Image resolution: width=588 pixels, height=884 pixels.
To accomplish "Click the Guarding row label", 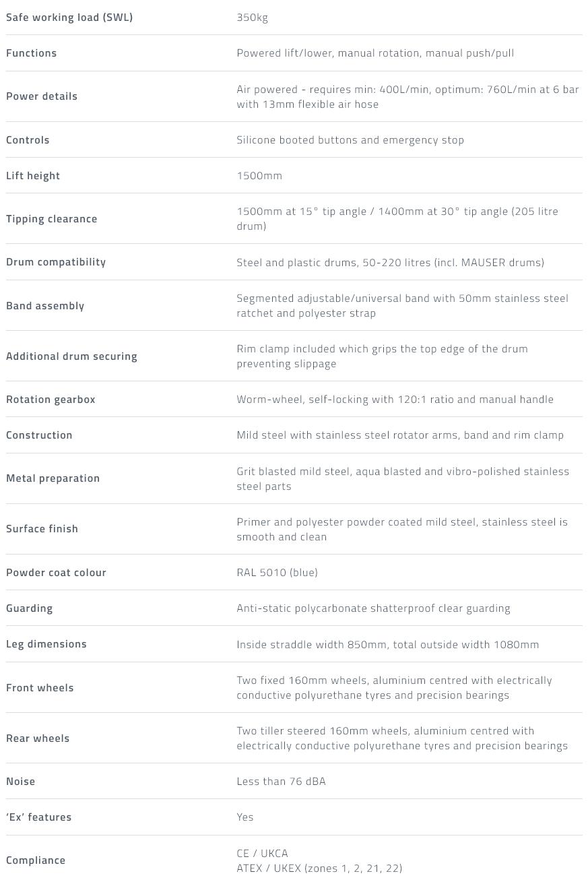I will click(30, 608).
